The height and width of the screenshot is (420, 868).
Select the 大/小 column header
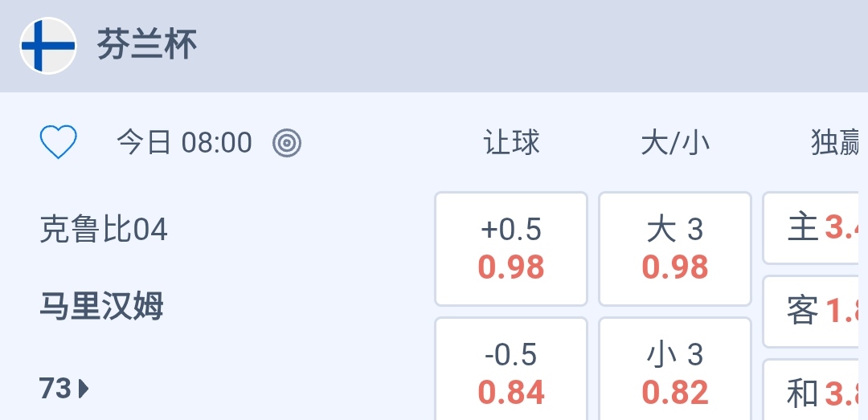pyautogui.click(x=675, y=143)
